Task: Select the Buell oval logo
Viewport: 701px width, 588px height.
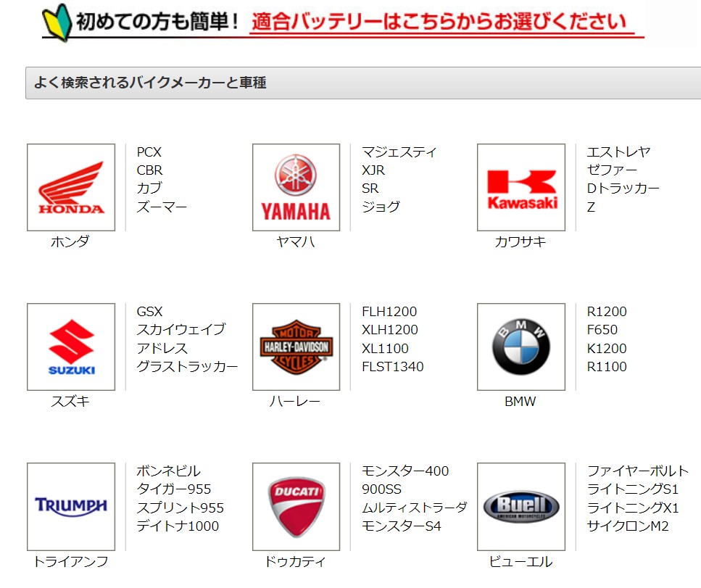Action: point(521,506)
